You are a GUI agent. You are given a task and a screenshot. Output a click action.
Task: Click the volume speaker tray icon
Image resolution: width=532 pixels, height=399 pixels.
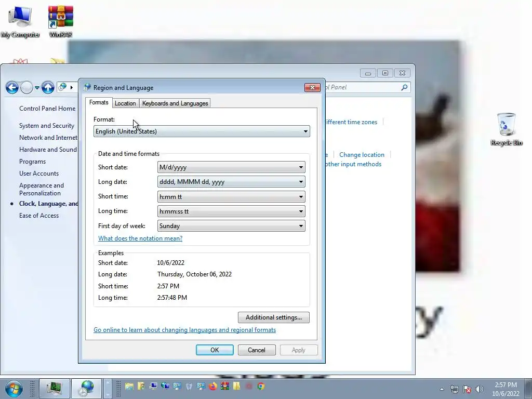point(479,389)
